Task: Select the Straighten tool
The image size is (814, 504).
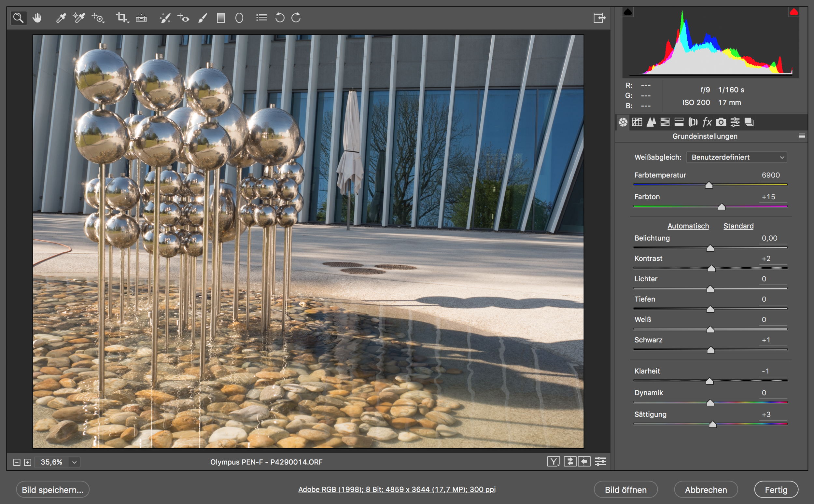Action: point(141,18)
